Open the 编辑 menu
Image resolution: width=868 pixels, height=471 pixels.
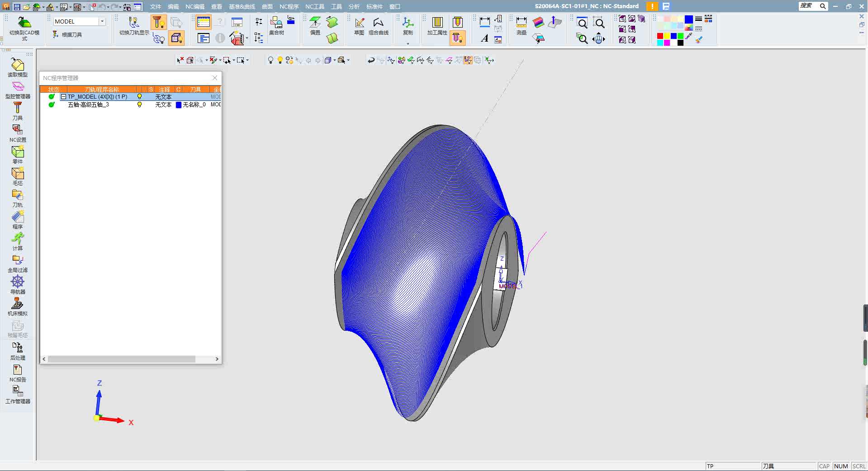[173, 7]
